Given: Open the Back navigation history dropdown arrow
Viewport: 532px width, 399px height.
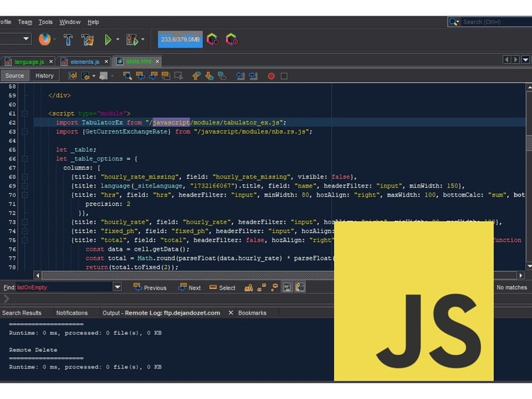Looking at the screenshot, I should 94,76.
